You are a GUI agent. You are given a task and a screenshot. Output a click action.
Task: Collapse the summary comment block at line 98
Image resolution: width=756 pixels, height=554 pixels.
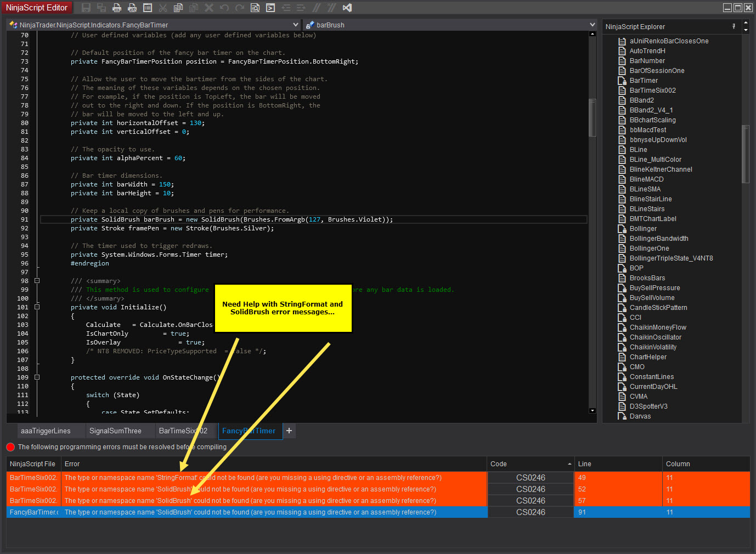click(37, 281)
